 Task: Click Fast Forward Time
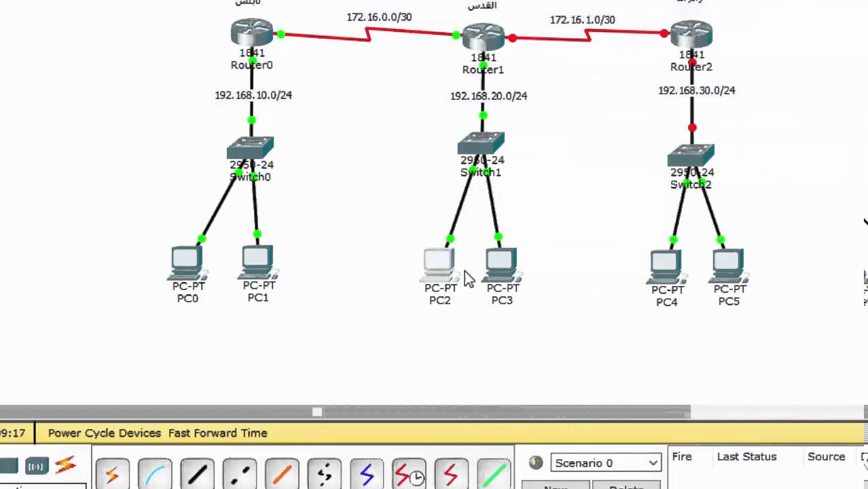(x=218, y=433)
